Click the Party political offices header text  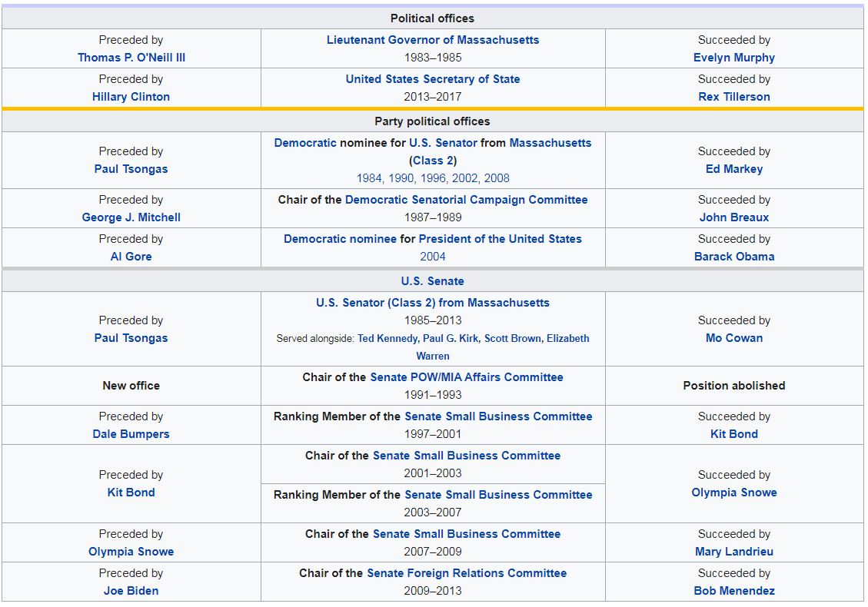click(432, 121)
